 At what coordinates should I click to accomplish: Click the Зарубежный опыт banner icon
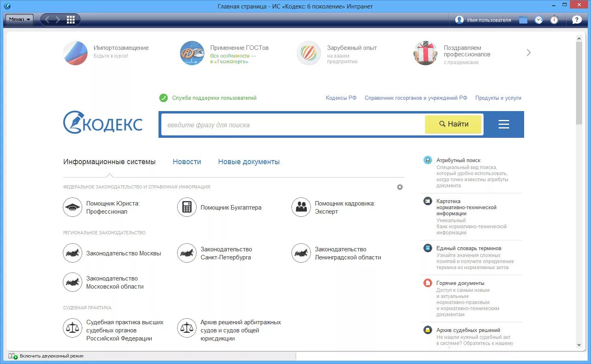coord(309,53)
